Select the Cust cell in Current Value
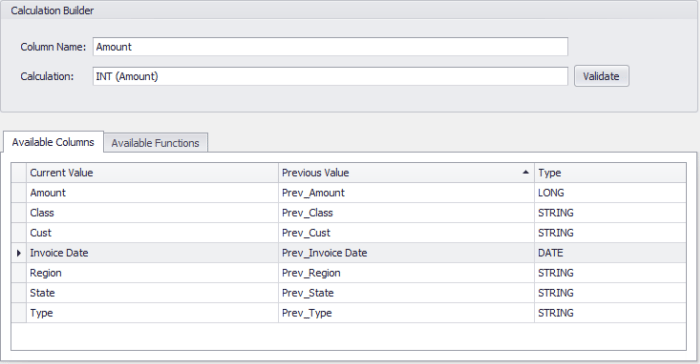 pos(152,233)
